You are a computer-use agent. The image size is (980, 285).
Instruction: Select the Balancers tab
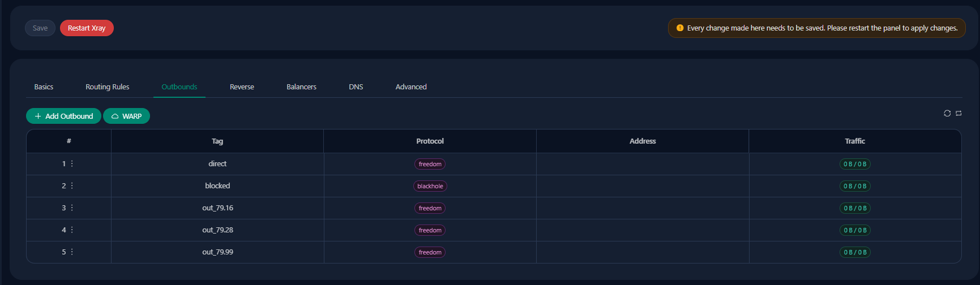[301, 87]
